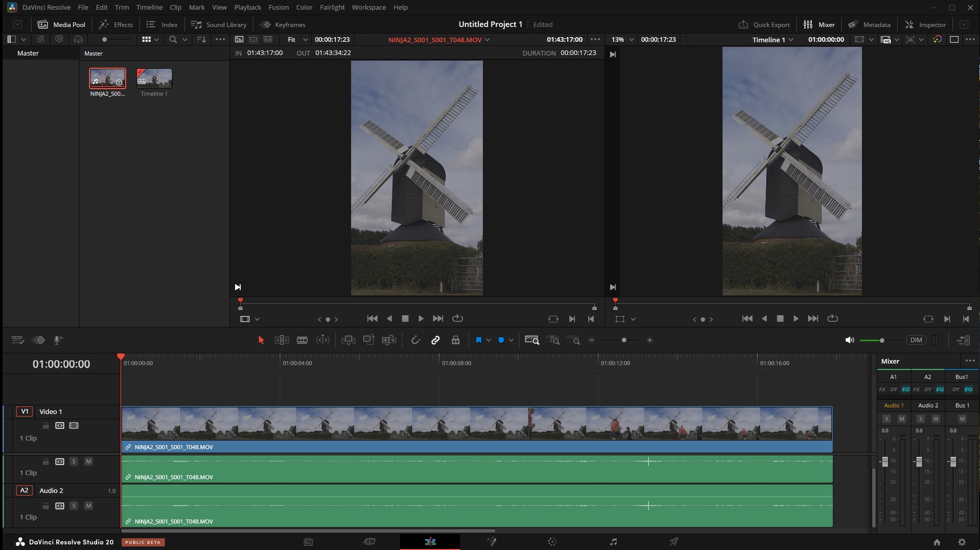
Task: Open the Timeline menu
Action: tap(149, 7)
